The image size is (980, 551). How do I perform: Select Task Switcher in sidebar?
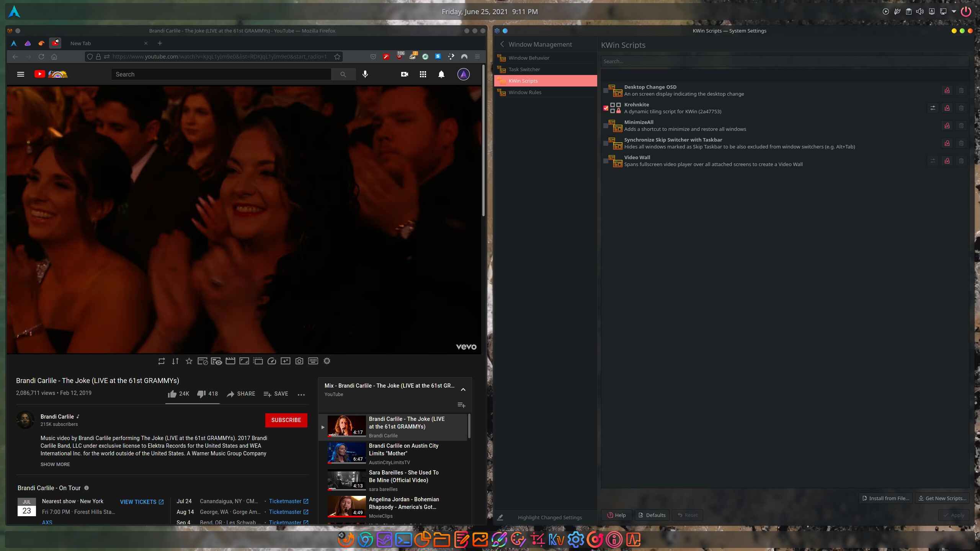coord(546,69)
